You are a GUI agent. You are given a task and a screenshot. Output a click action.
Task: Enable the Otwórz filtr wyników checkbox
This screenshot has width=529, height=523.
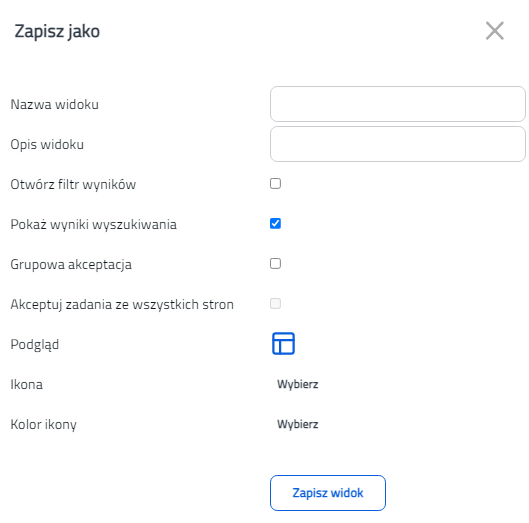coord(275,184)
